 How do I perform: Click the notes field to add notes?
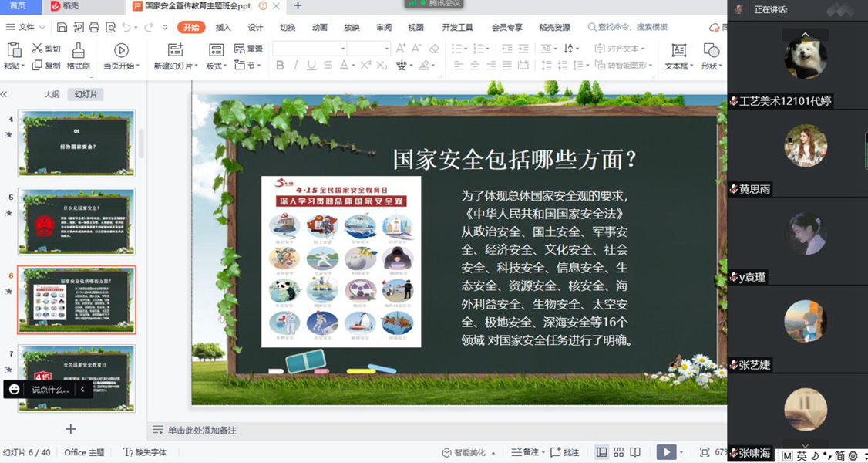(202, 431)
